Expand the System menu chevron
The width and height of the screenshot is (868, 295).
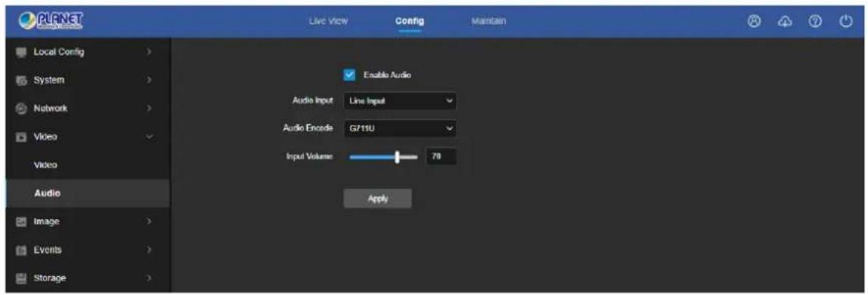tap(149, 80)
